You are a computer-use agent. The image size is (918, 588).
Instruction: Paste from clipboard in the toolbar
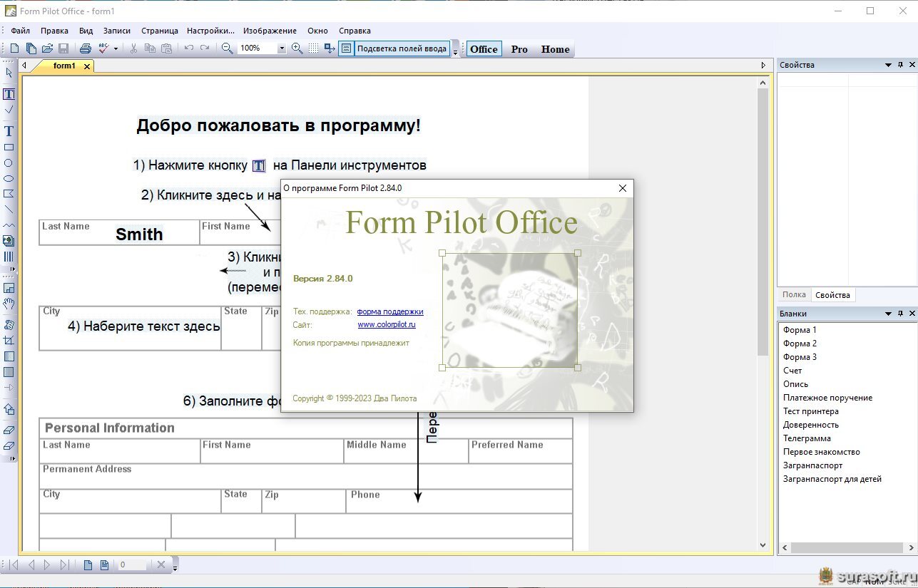point(166,48)
